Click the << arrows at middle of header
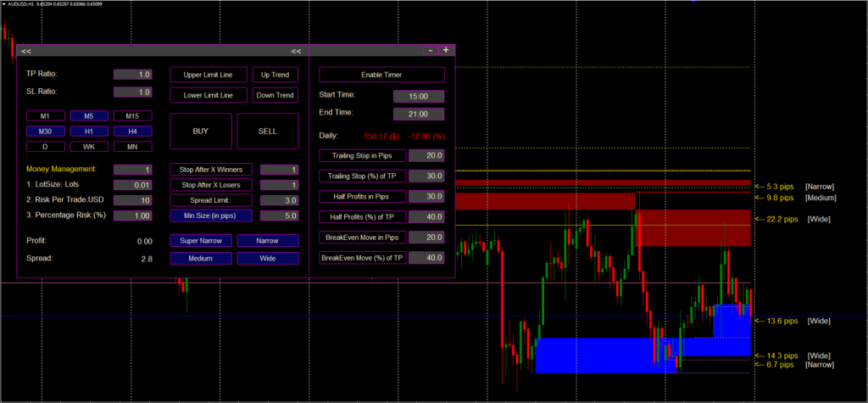The image size is (868, 403). tap(297, 51)
